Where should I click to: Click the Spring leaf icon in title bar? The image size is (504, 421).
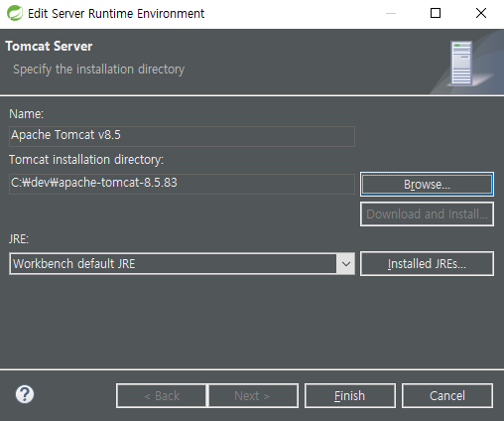(x=15, y=13)
